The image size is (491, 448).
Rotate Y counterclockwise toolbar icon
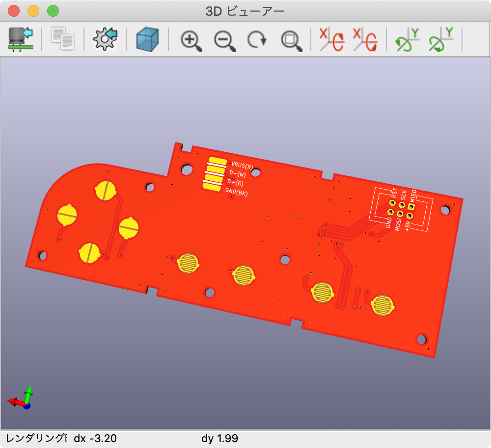[440, 39]
